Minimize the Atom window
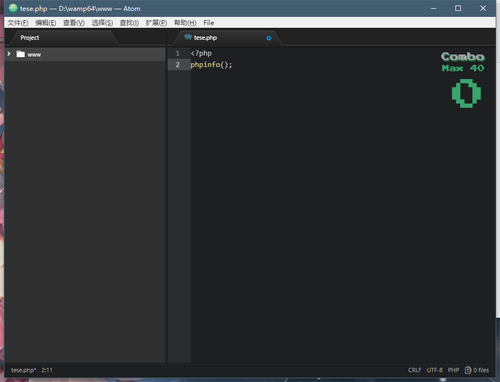 (x=434, y=8)
